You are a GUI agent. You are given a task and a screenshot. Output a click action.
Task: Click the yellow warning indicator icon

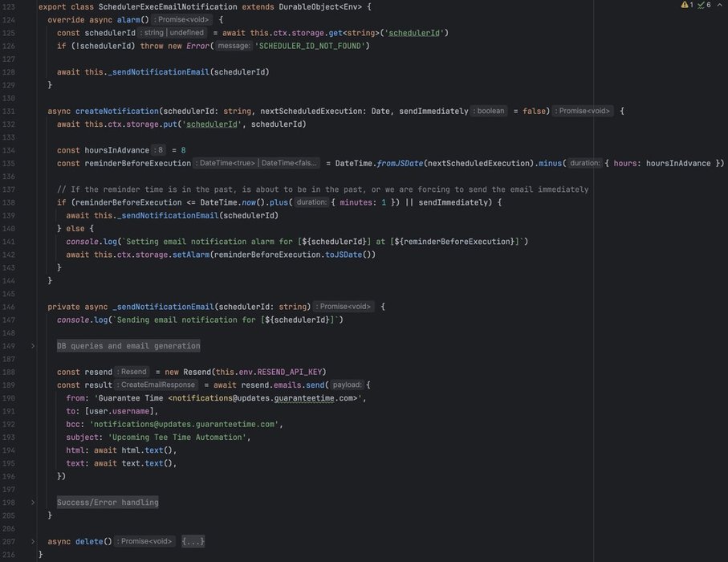[685, 5]
